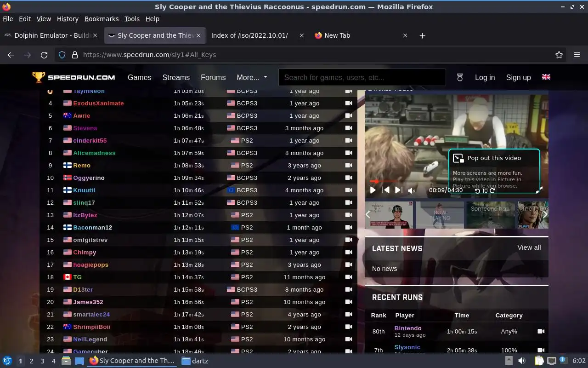Skip to next video in player
This screenshot has height=368, width=588.
[398, 190]
